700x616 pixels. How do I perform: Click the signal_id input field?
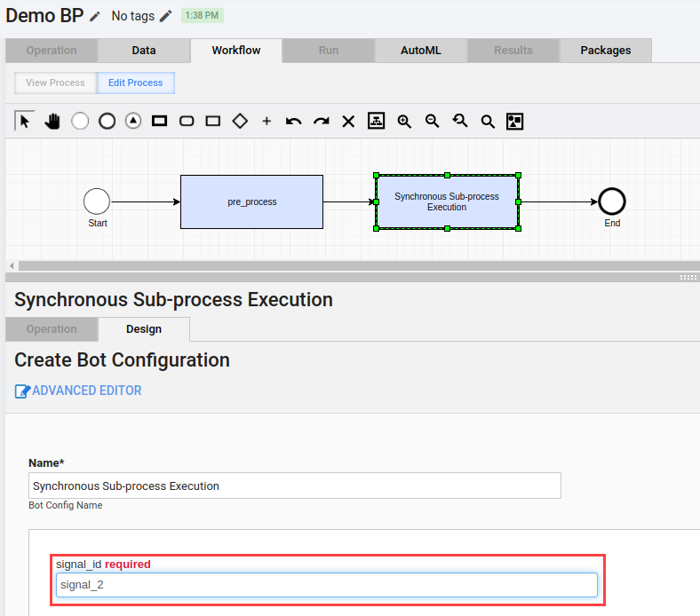coord(327,585)
